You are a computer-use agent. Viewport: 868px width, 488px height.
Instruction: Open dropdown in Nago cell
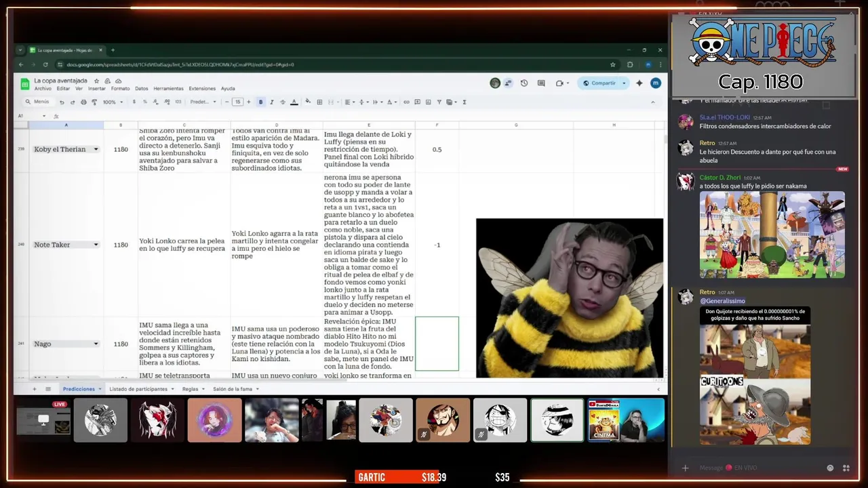96,344
